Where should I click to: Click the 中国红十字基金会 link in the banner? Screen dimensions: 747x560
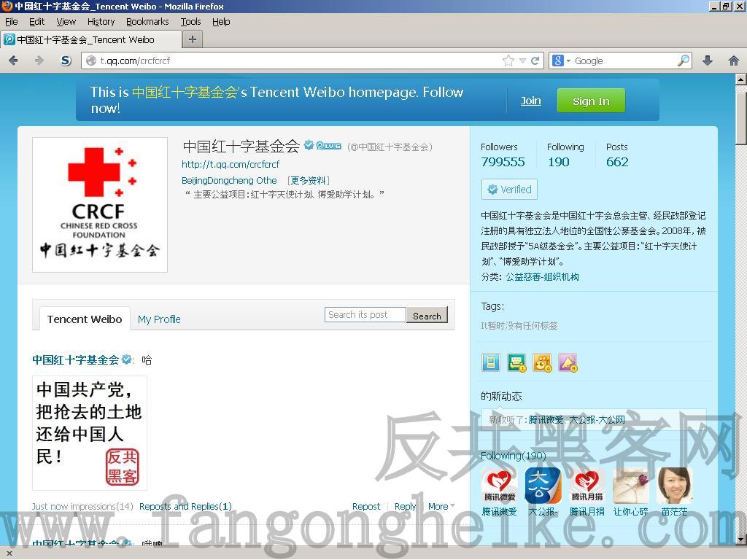click(x=185, y=92)
